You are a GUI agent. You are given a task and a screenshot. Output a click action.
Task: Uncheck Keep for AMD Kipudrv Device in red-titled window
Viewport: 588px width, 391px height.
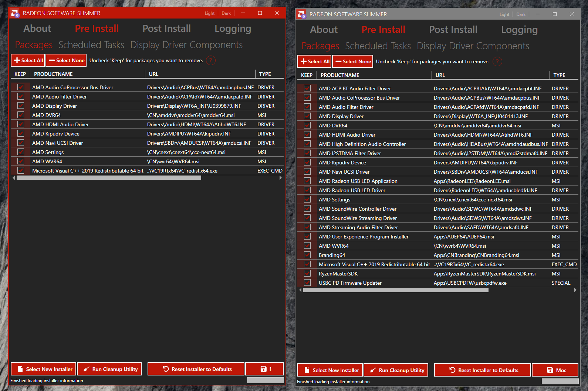[21, 133]
